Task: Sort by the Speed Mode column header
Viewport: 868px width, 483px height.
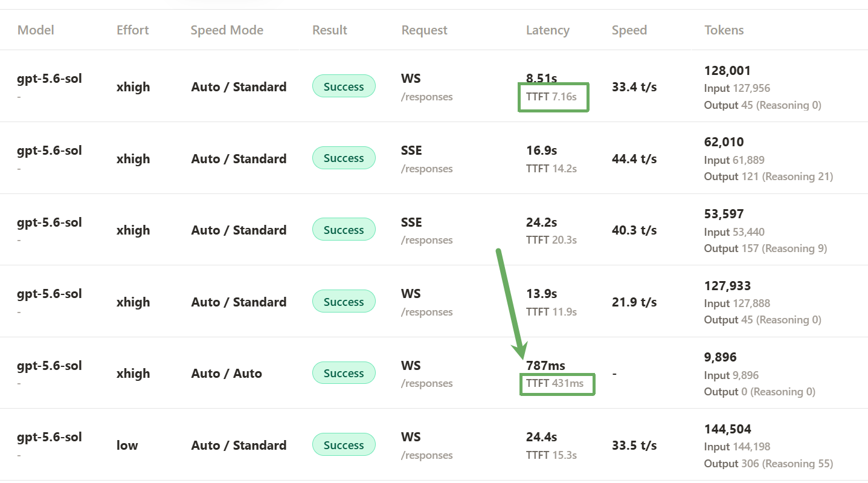Action: coord(227,30)
